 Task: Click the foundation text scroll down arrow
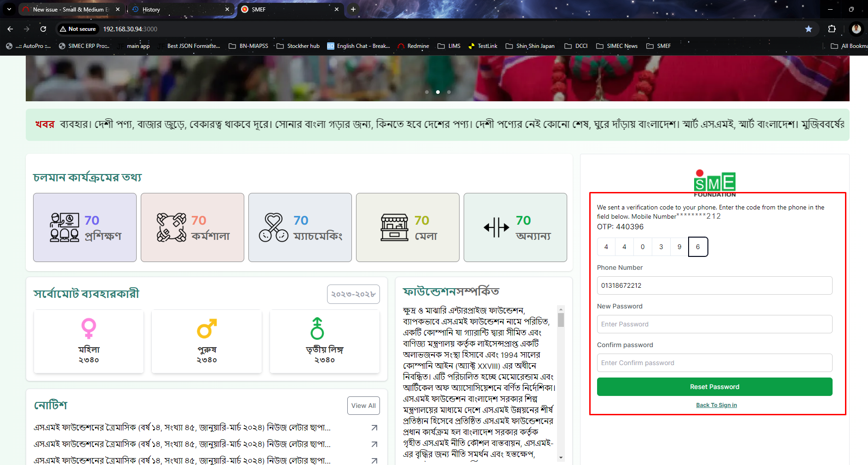point(561,458)
